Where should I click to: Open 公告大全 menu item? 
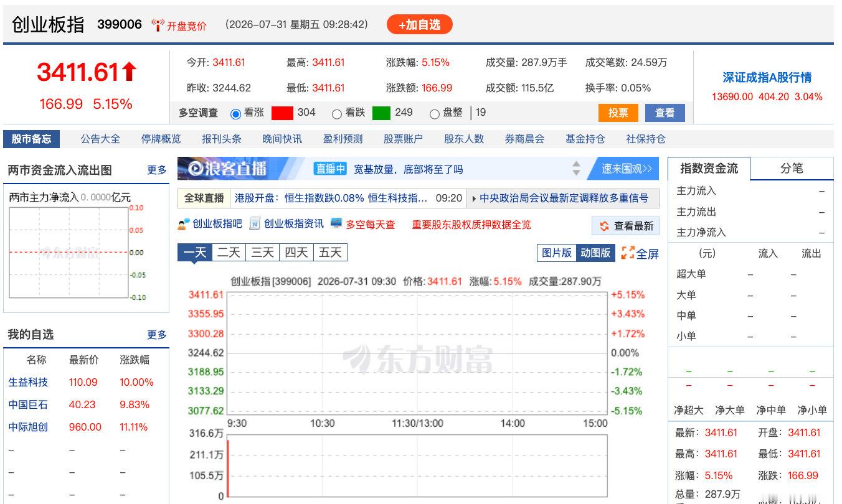[100, 139]
